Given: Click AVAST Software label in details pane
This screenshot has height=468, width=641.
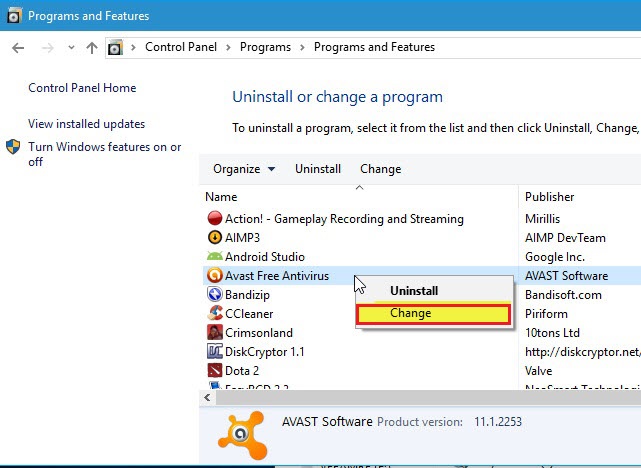Looking at the screenshot, I should [x=327, y=421].
